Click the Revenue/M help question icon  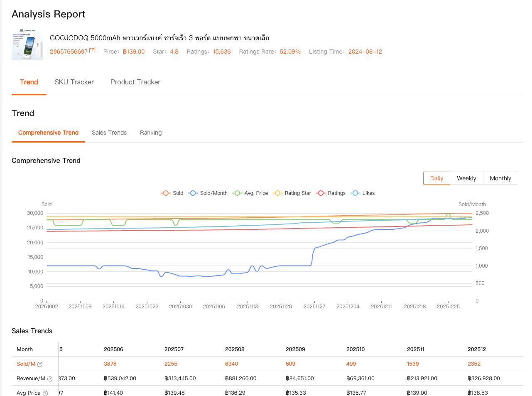click(x=50, y=379)
